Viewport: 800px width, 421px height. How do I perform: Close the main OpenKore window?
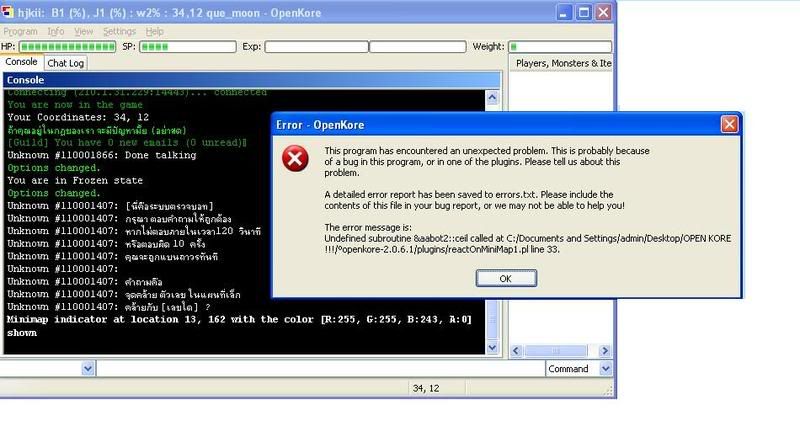coord(604,13)
